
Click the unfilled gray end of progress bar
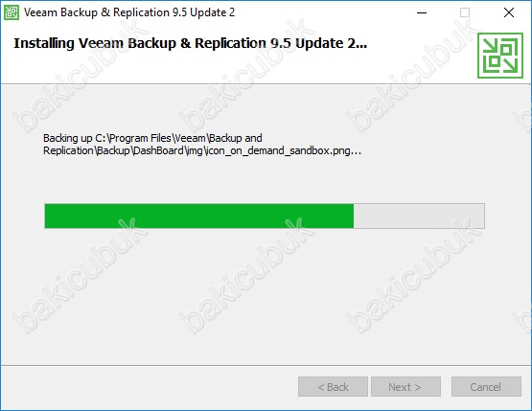[419, 216]
